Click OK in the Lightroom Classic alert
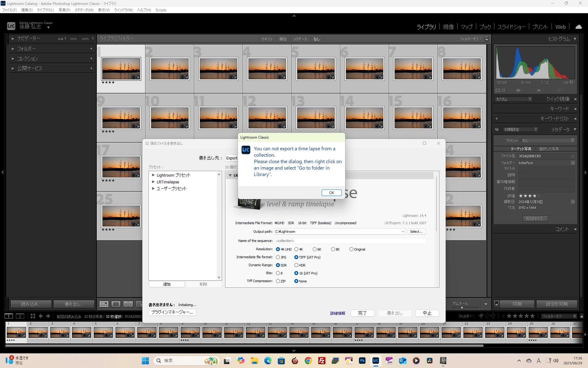 (331, 193)
